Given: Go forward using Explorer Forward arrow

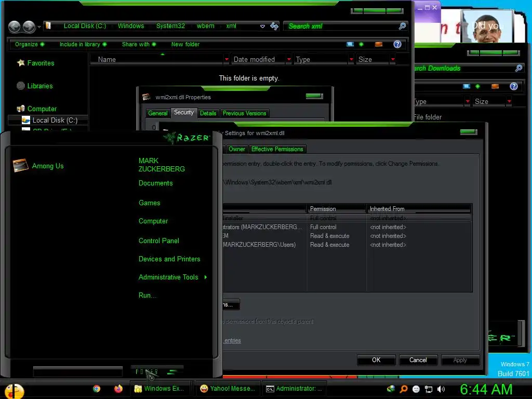Looking at the screenshot, I should (29, 26).
